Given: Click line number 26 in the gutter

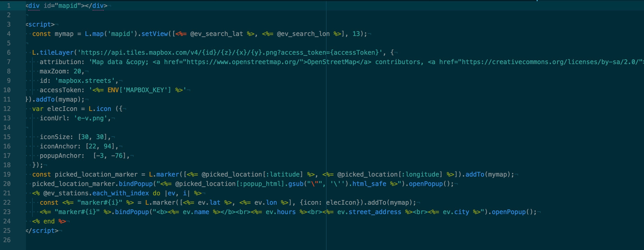Looking at the screenshot, I should pos(7,240).
